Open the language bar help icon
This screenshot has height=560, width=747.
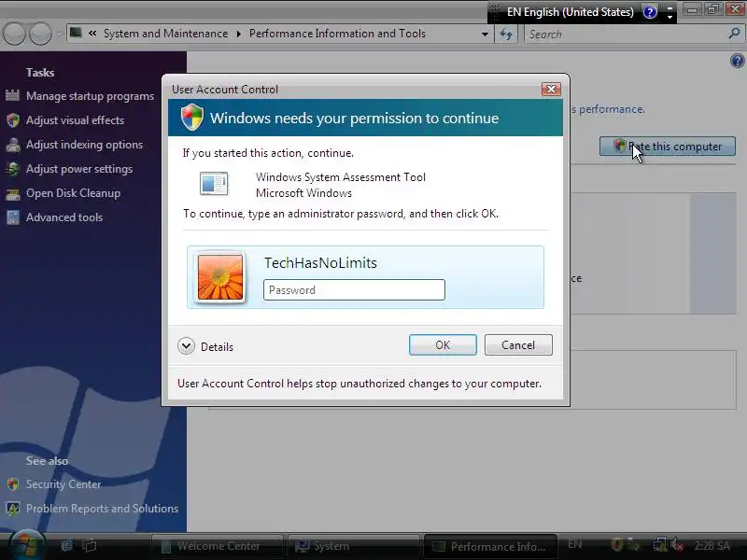[x=650, y=11]
